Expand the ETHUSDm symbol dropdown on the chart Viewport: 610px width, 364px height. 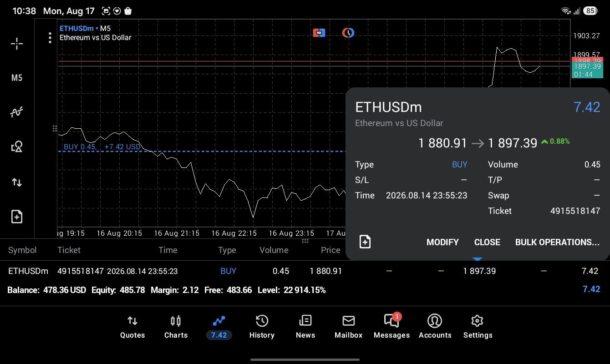click(x=79, y=28)
